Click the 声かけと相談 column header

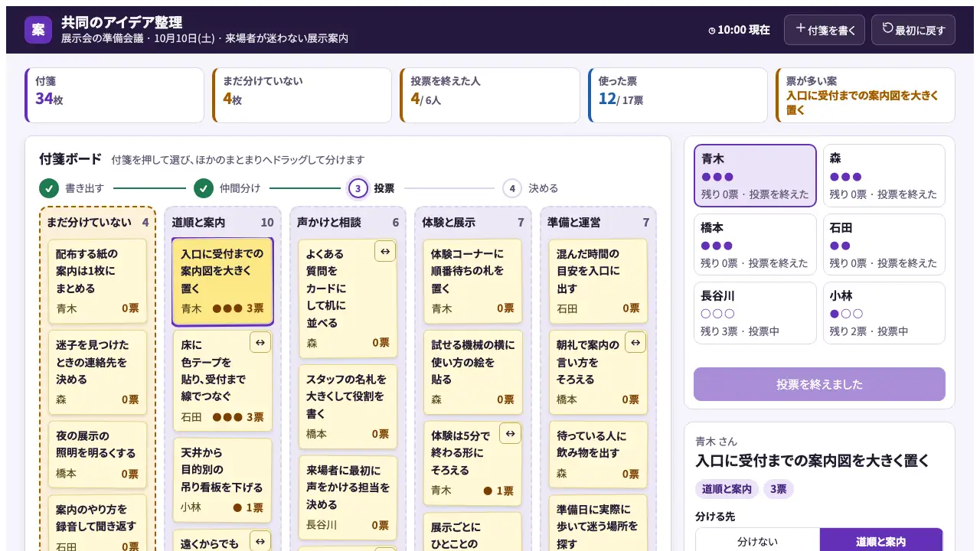coord(348,222)
